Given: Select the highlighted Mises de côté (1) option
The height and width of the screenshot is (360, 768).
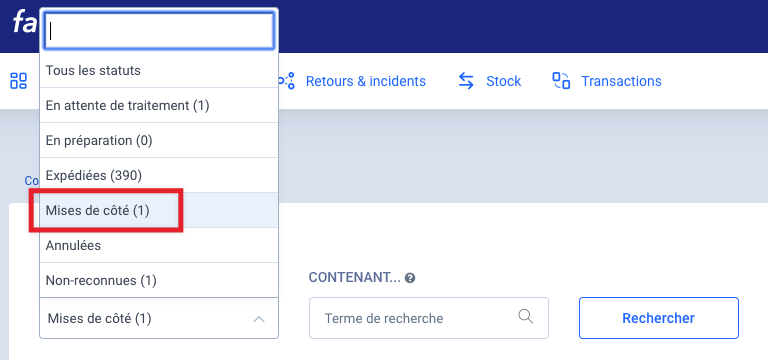Looking at the screenshot, I should (159, 210).
